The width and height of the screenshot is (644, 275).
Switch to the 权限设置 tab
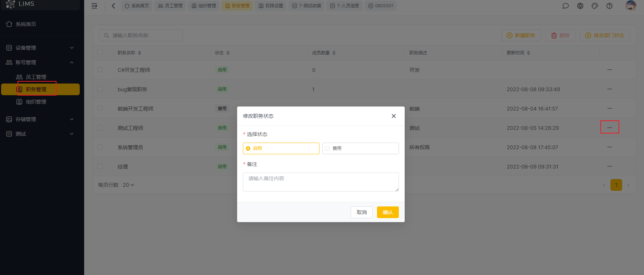271,6
